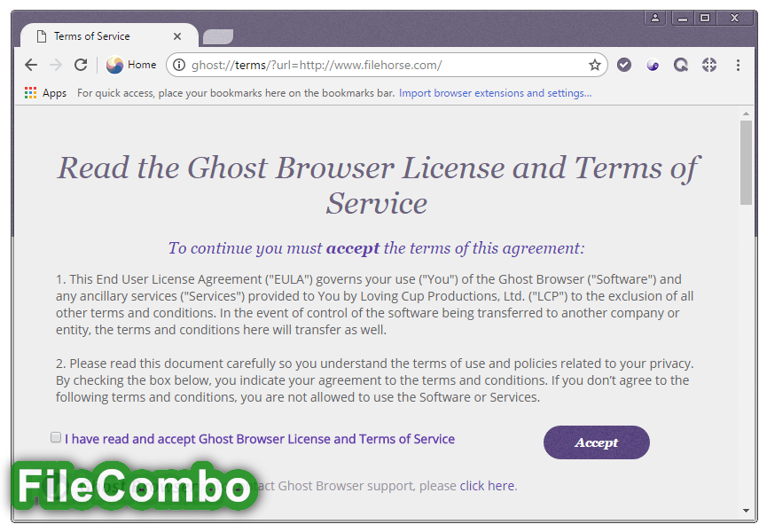This screenshot has width=767, height=532.
Task: Click the address bar URL field
Action: 387,65
